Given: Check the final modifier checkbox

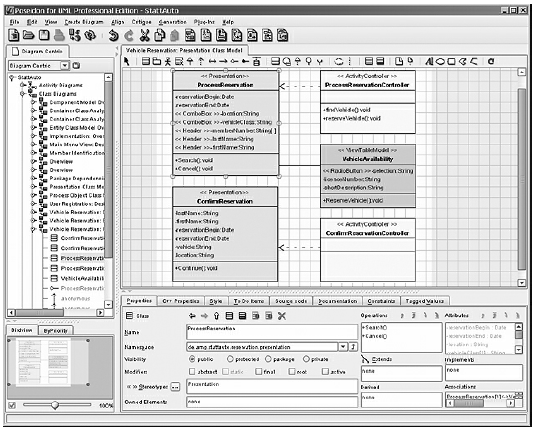Looking at the screenshot, I should pyautogui.click(x=259, y=372).
